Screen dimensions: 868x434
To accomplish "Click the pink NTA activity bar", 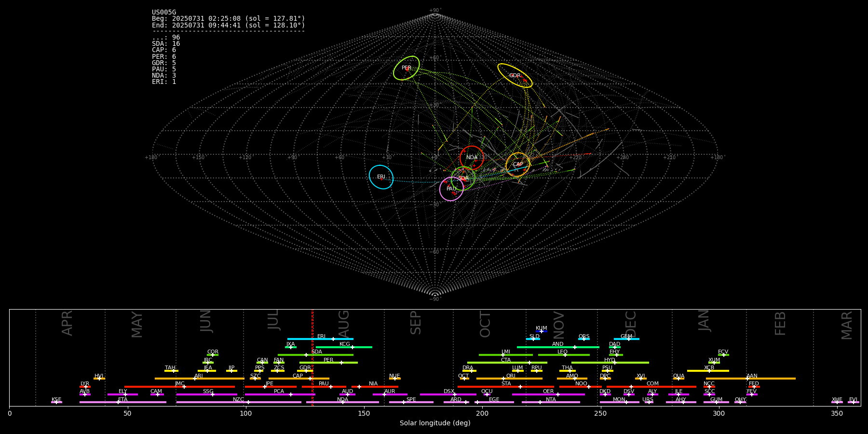I will click(551, 402).
